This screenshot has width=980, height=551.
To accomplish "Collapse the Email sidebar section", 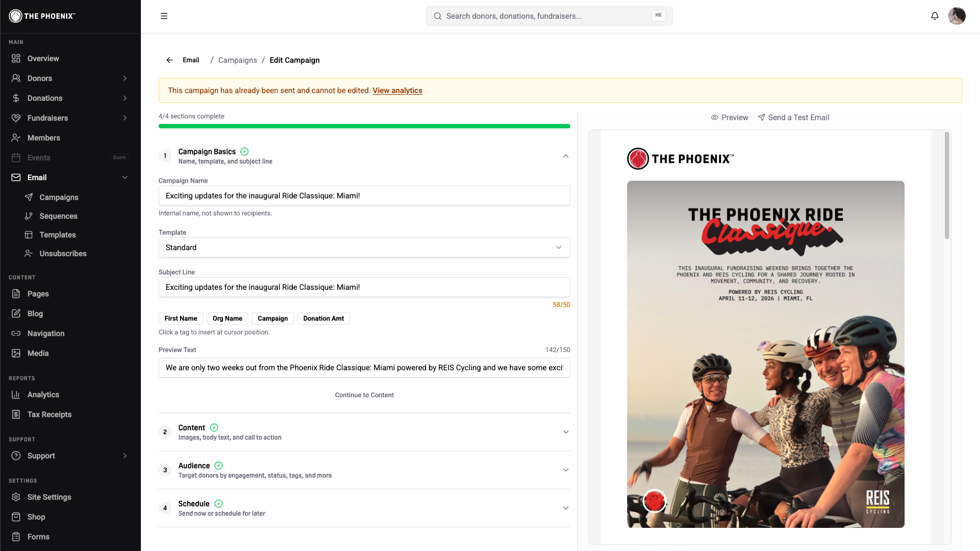I will 125,177.
